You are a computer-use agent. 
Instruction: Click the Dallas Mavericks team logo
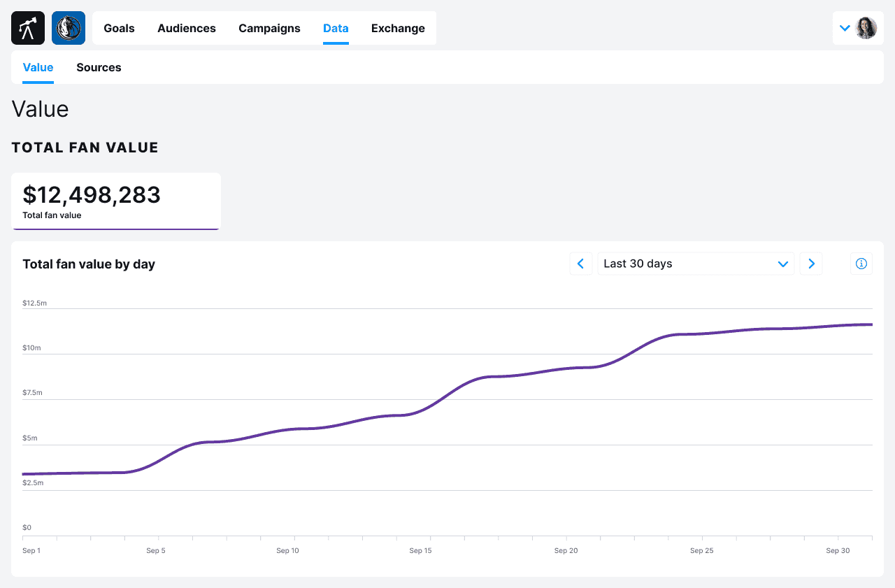pyautogui.click(x=69, y=28)
